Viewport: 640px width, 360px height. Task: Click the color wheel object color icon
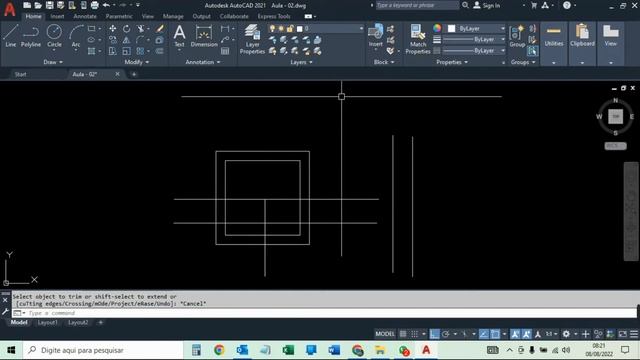coord(437,28)
